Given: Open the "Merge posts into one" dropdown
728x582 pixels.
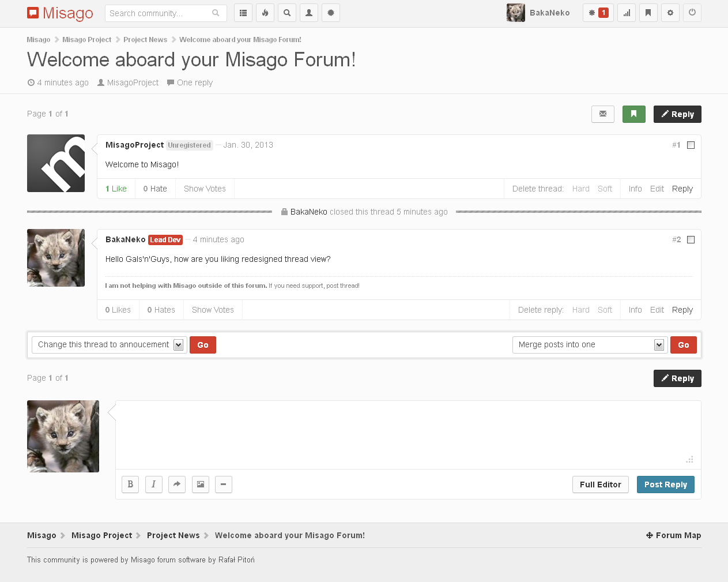Looking at the screenshot, I should [590, 345].
